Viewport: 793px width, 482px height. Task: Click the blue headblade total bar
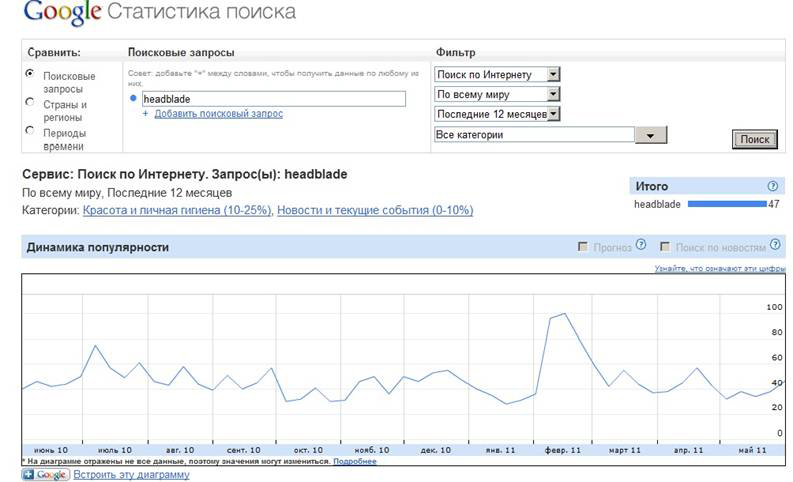[x=726, y=204]
